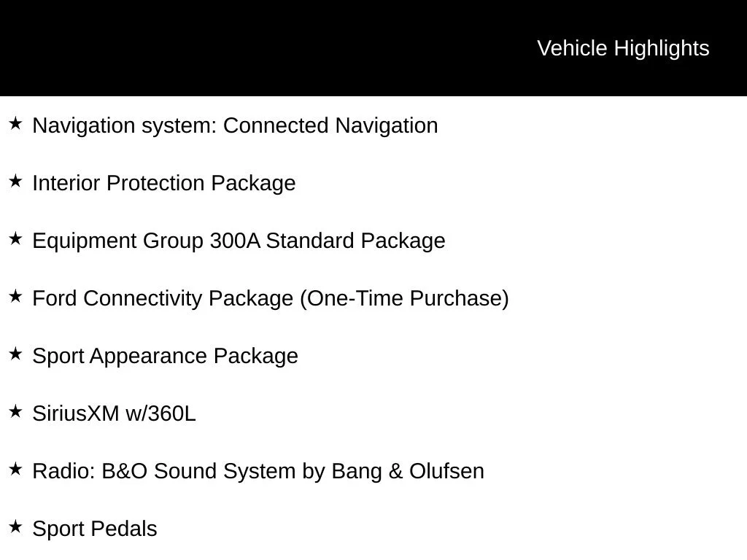The width and height of the screenshot is (747, 560).
Task: Click Navigation system: Connected Navigation text
Action: [x=235, y=126]
